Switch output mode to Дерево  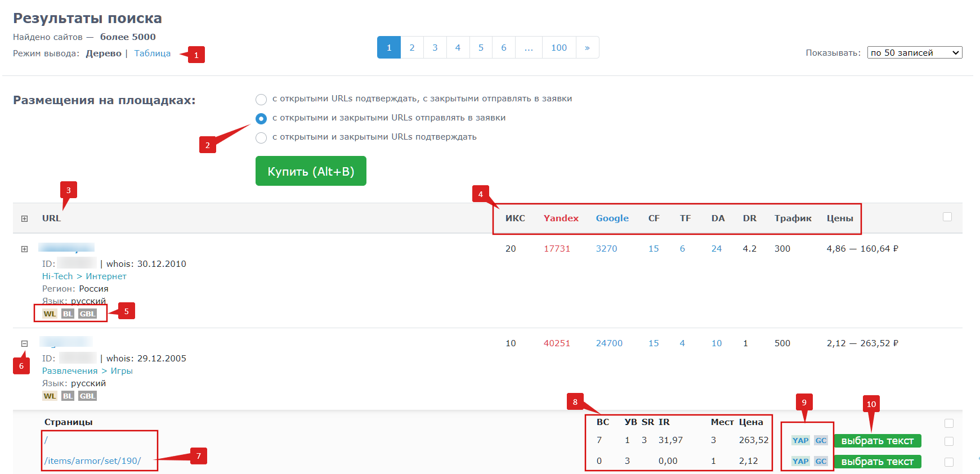click(x=104, y=53)
